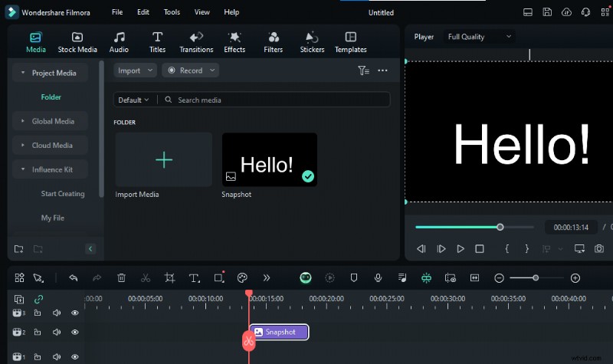Hide video track 2 with eye

point(75,332)
